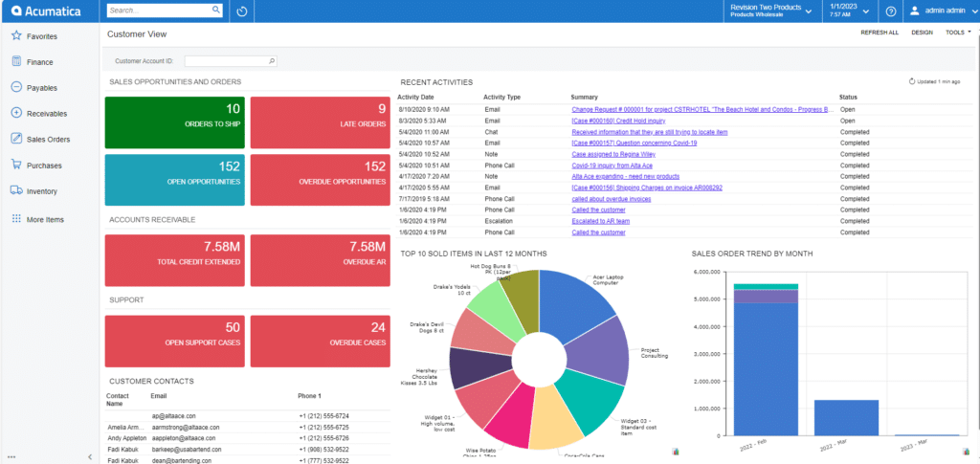Image resolution: width=980 pixels, height=464 pixels.
Task: Open the Sales Orders icon
Action: 15,139
